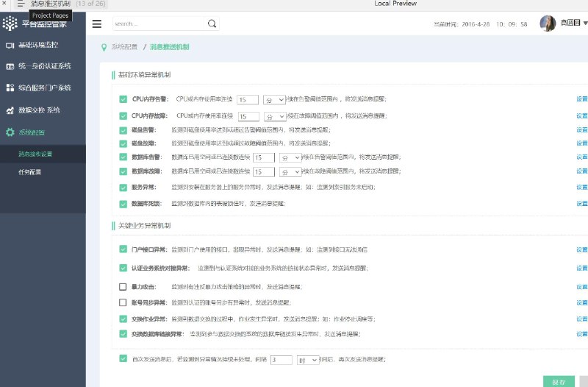Enable the 账号同步异常 checkbox

[x=123, y=302]
